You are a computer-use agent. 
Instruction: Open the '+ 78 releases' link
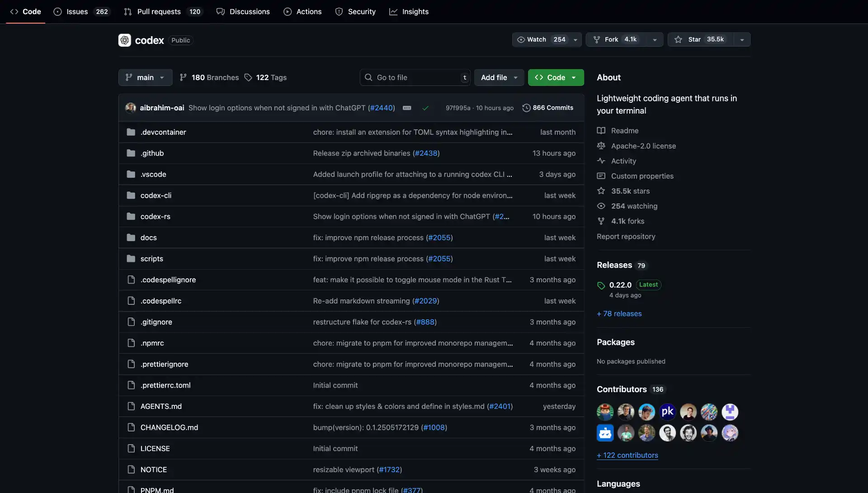click(619, 313)
